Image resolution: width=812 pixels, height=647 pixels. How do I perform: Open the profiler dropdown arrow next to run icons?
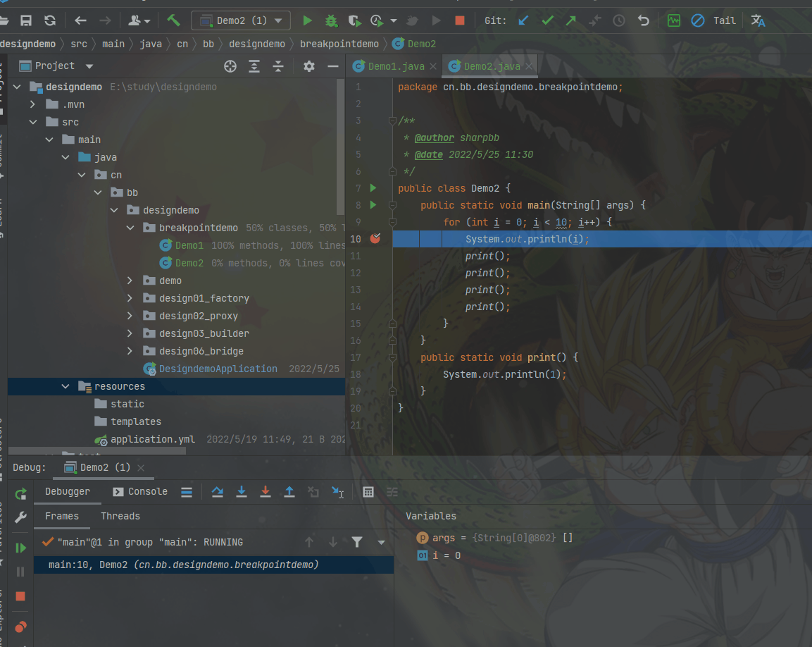(394, 20)
